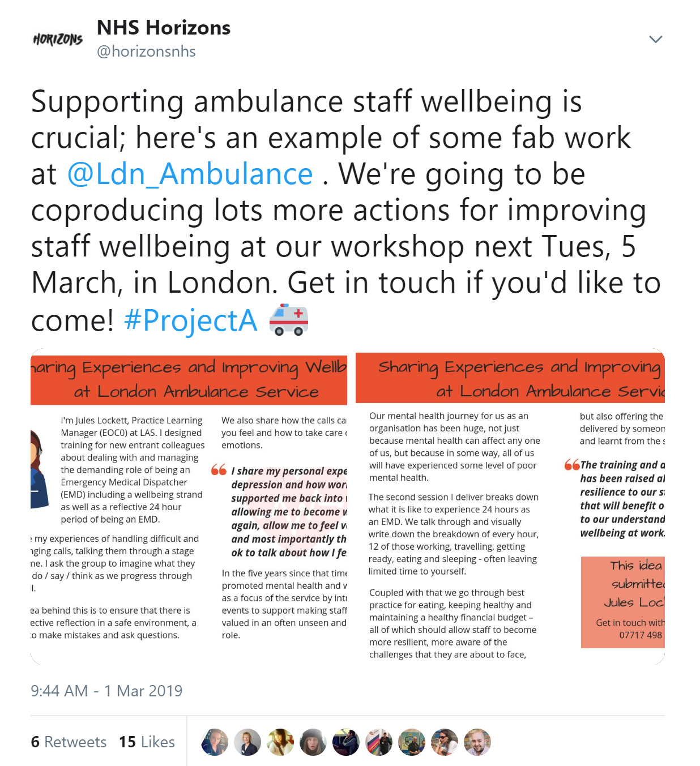Open the tweet options chevron menu
Image resolution: width=700 pixels, height=766 pixels.
pyautogui.click(x=655, y=39)
